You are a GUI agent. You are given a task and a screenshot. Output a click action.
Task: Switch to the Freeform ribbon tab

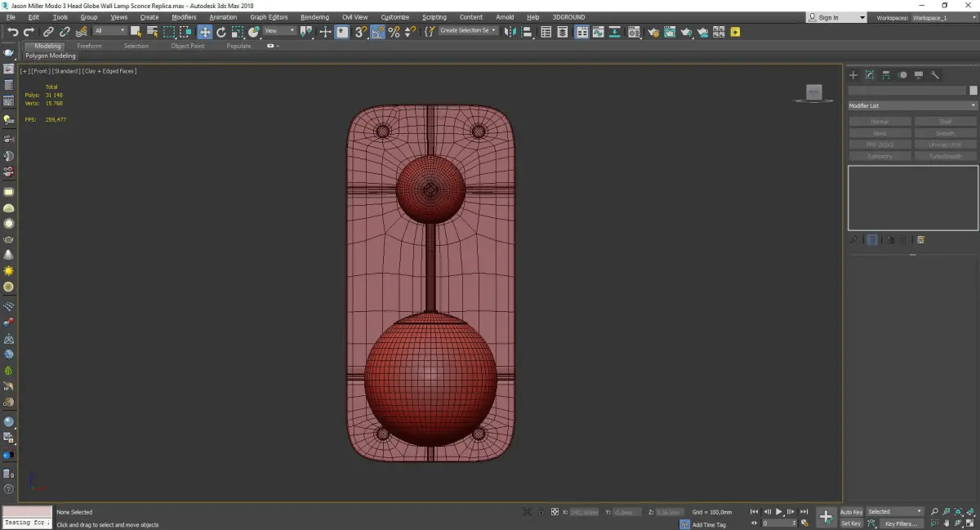(x=89, y=46)
